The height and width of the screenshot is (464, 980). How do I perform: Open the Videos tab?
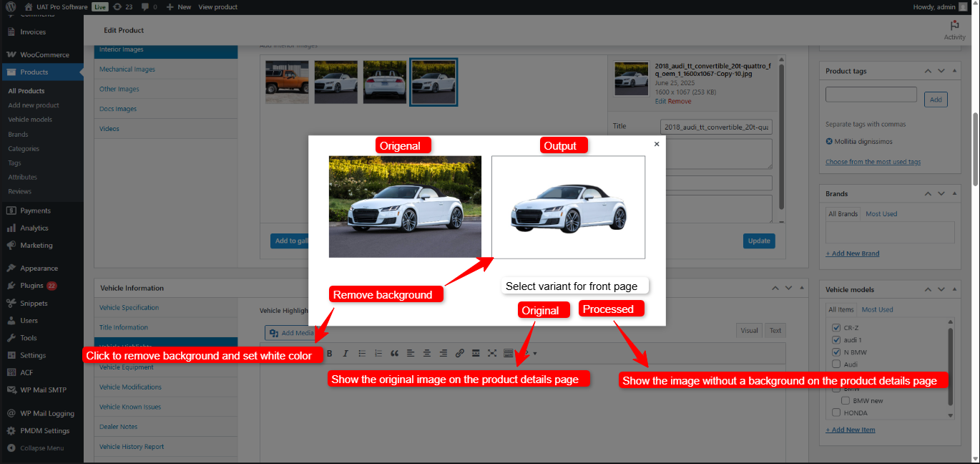(166, 129)
